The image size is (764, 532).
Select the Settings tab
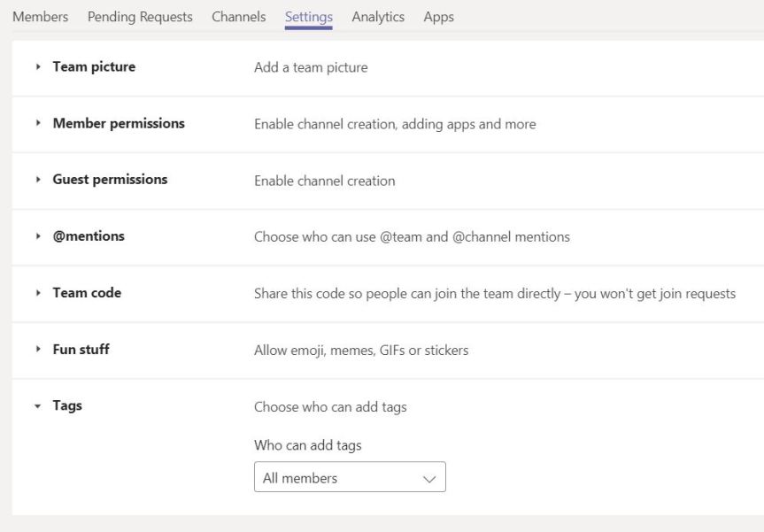309,17
